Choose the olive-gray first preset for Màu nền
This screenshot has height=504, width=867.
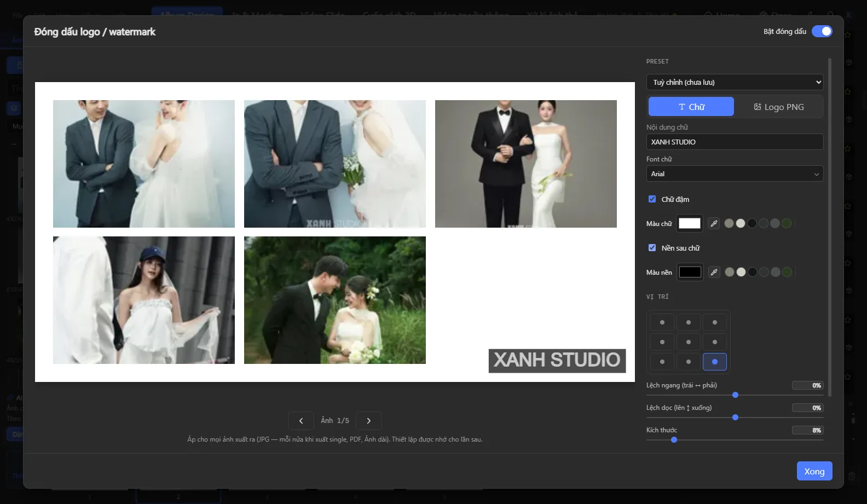click(x=730, y=272)
